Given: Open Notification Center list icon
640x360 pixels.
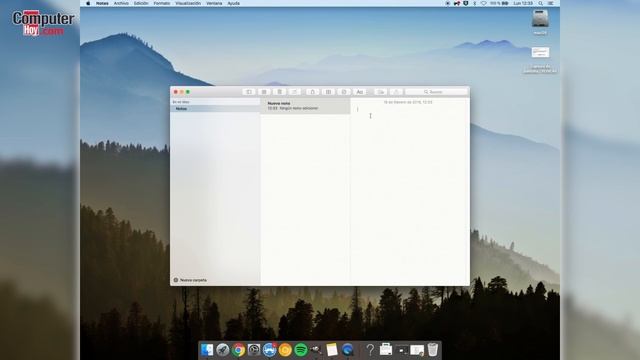Looking at the screenshot, I should (551, 3).
